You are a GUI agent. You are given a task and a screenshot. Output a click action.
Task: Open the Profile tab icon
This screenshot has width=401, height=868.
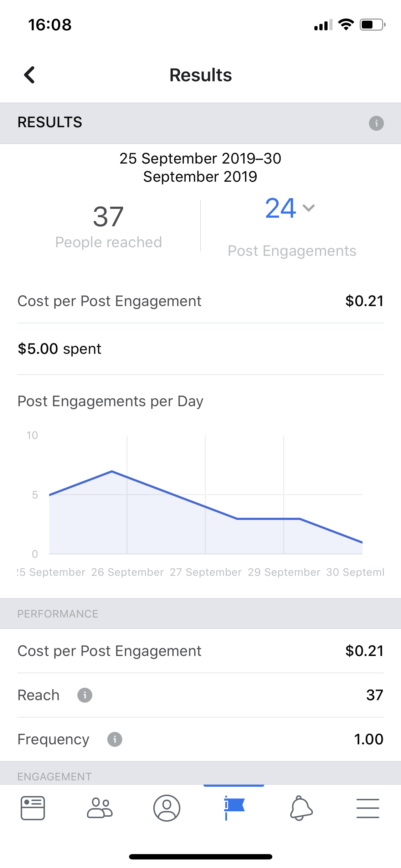166,808
